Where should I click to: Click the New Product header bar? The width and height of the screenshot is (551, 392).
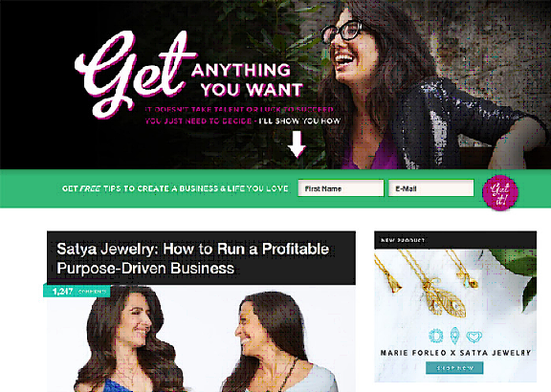pyautogui.click(x=455, y=240)
